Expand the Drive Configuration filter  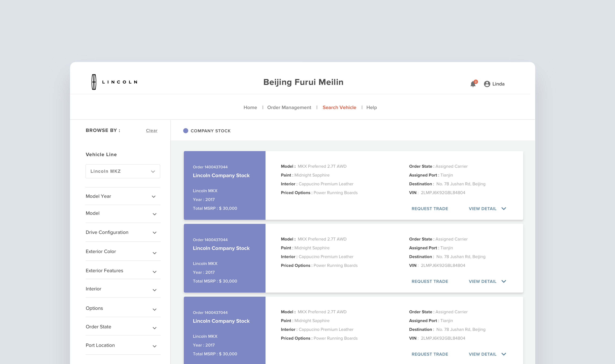[x=154, y=233]
